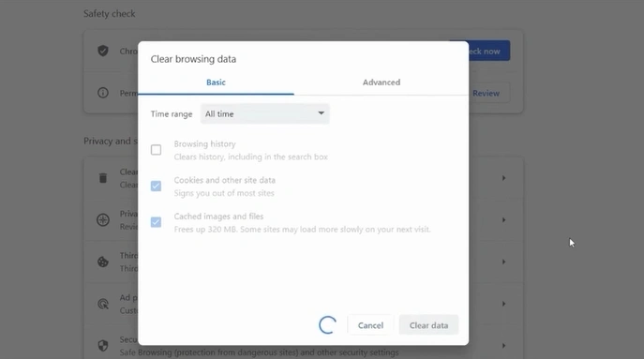Image resolution: width=644 pixels, height=359 pixels.
Task: Click the 'Frees up 320 MB' description
Action: pos(302,230)
